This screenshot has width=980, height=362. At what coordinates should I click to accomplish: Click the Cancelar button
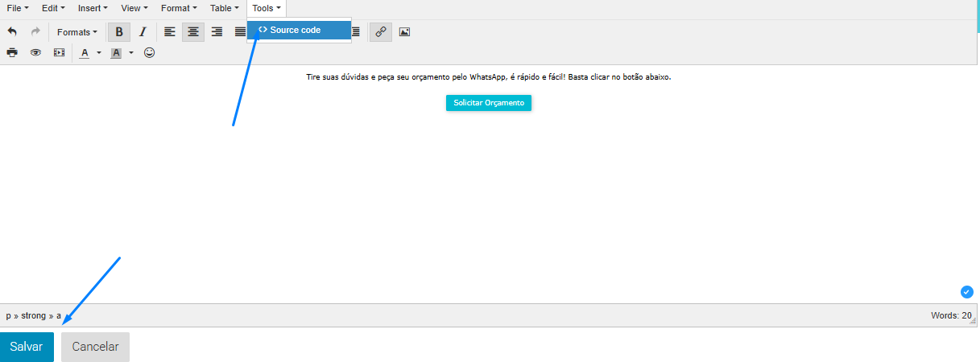tap(95, 347)
